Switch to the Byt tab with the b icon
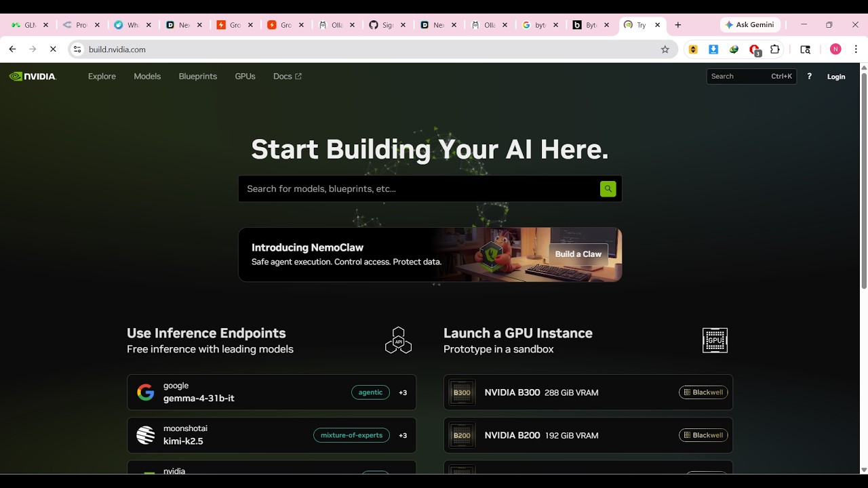 [591, 25]
